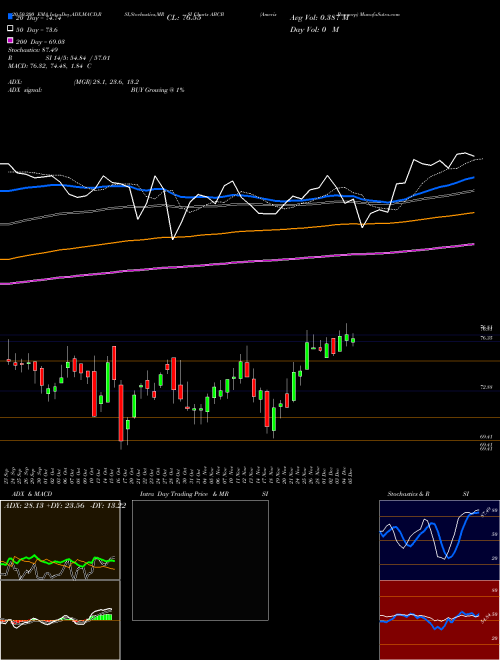
Task: Click the 'BUY Growing @ 1%' signal text
Action: pyautogui.click(x=157, y=90)
